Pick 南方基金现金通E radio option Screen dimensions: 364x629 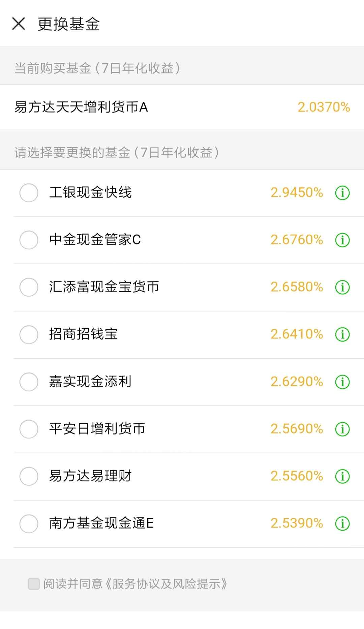[29, 523]
